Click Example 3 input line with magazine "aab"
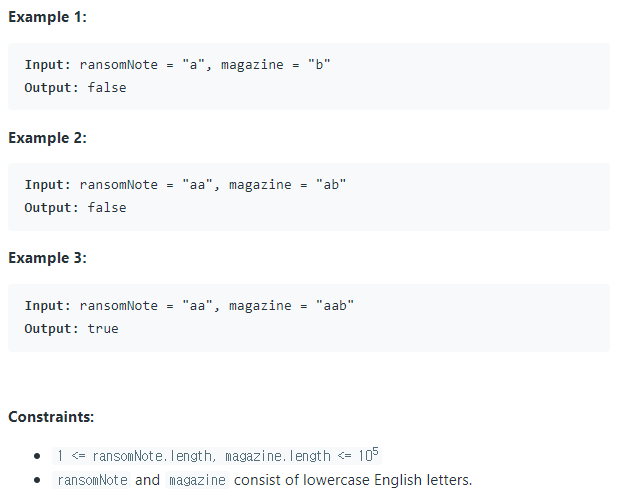This screenshot has width=623, height=497. pyautogui.click(x=189, y=306)
